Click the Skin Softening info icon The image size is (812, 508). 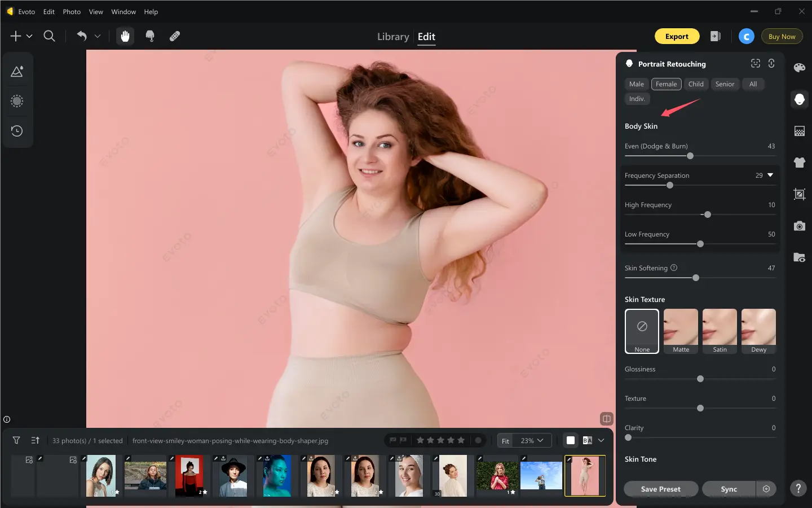click(x=674, y=268)
